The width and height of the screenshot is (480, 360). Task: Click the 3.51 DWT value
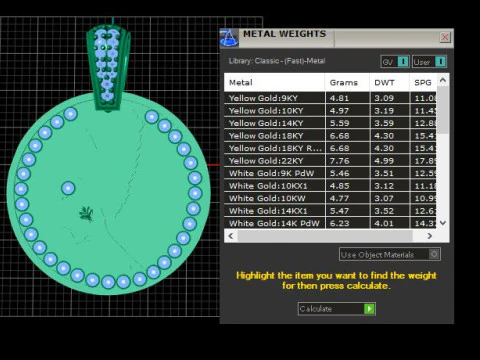tap(384, 173)
